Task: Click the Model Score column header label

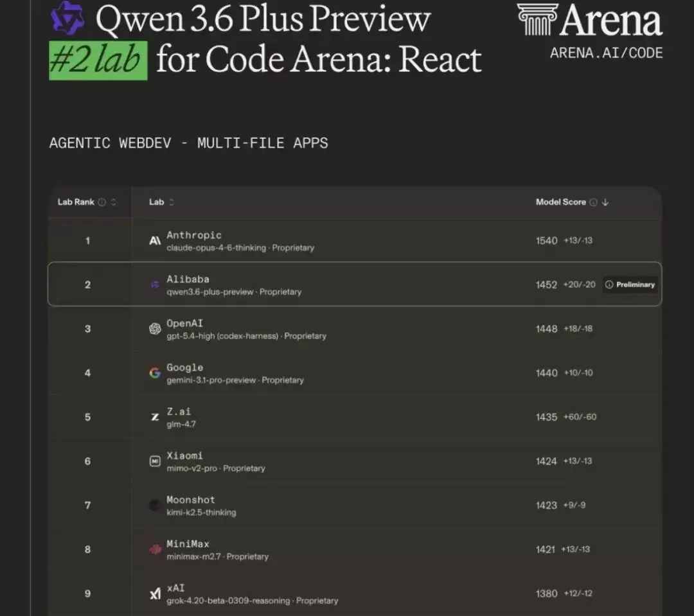Action: click(561, 202)
